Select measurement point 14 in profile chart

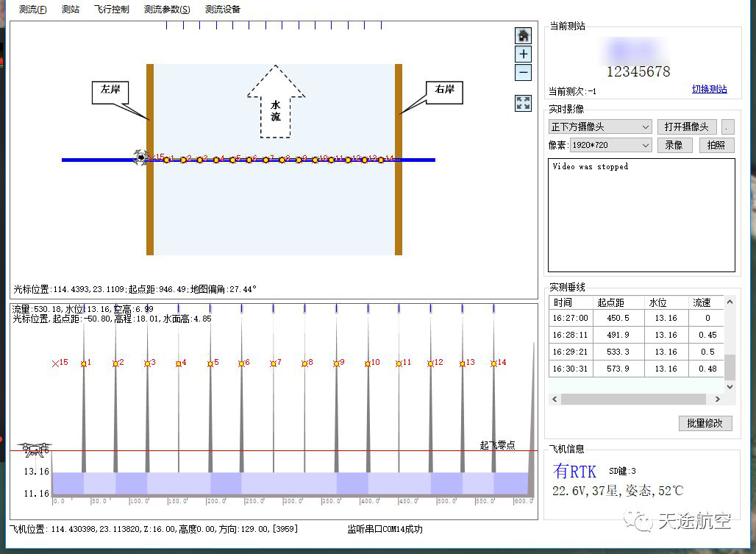[493, 363]
